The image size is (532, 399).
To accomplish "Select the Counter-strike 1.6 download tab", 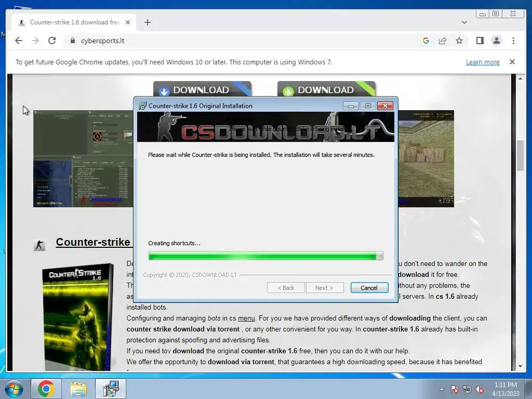I will (74, 22).
